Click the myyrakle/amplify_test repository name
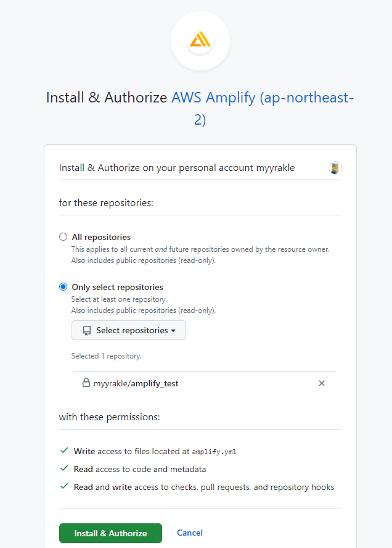The image size is (392, 548). (x=136, y=383)
